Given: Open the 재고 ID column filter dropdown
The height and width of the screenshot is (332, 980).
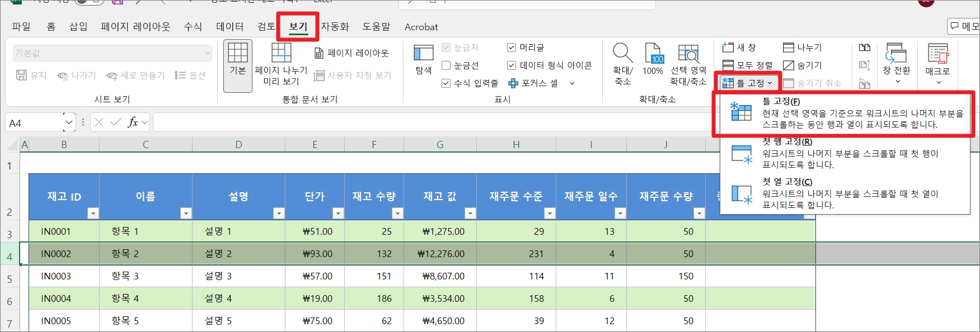Looking at the screenshot, I should coord(93,213).
